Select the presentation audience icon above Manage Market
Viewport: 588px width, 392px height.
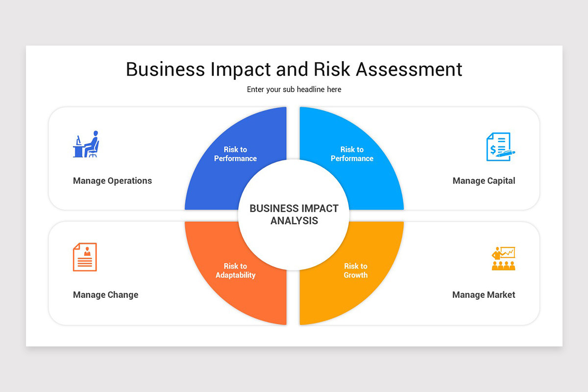[x=503, y=258]
